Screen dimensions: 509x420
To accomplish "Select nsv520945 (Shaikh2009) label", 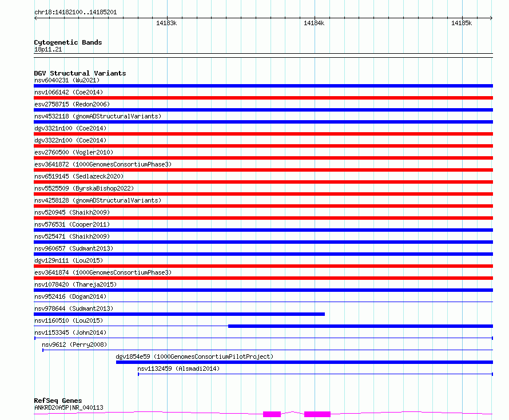I will pos(72,212).
